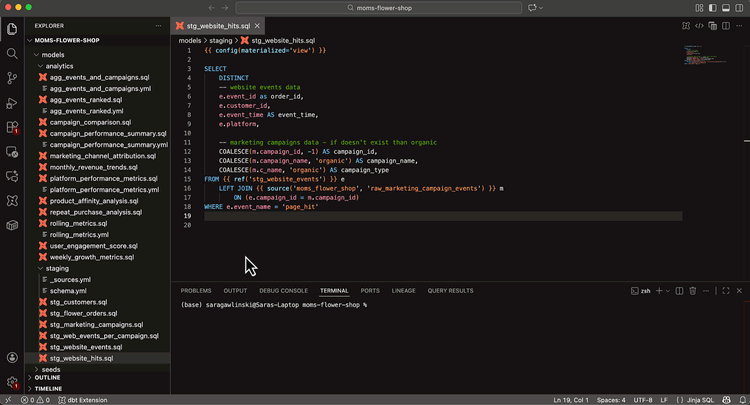Image resolution: width=750 pixels, height=405 pixels.
Task: Open stg_customers.sql in the explorer
Action: tap(78, 302)
